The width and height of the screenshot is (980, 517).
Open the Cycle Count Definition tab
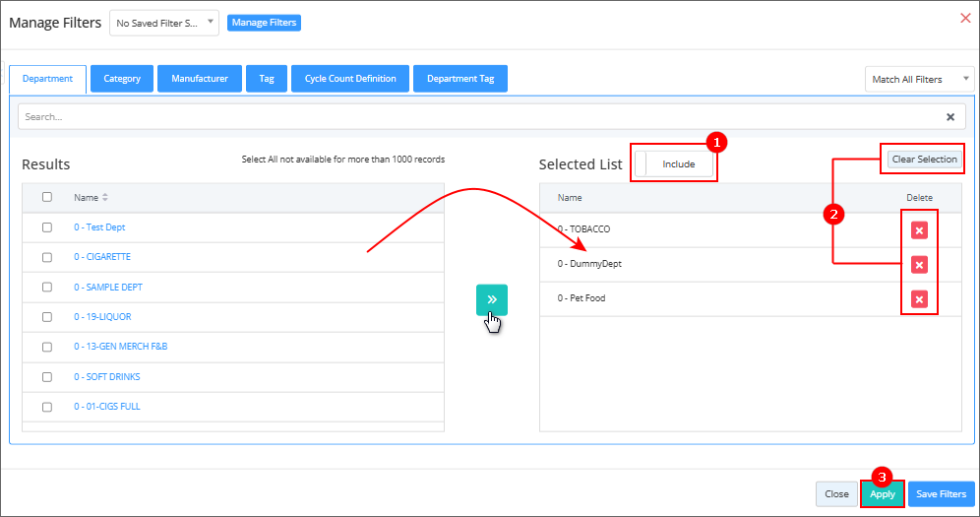(350, 79)
